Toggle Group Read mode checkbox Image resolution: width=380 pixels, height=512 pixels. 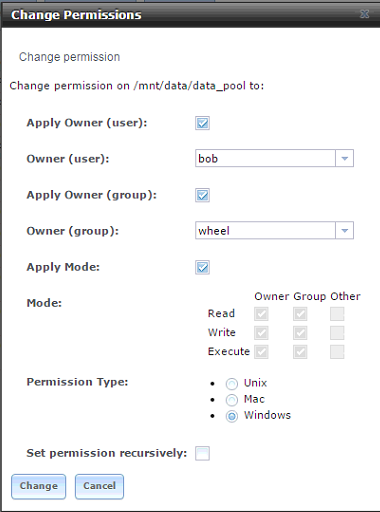pyautogui.click(x=300, y=314)
